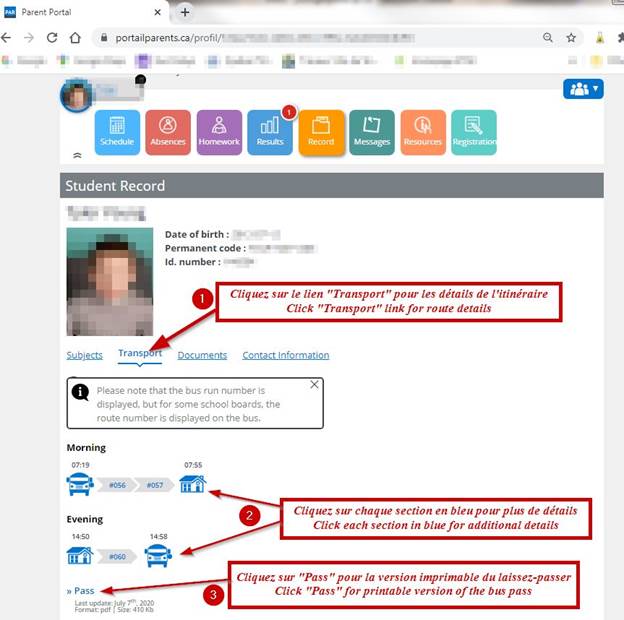Click the Student Record heading
Screen dimensions: 624x620
pyautogui.click(x=115, y=186)
